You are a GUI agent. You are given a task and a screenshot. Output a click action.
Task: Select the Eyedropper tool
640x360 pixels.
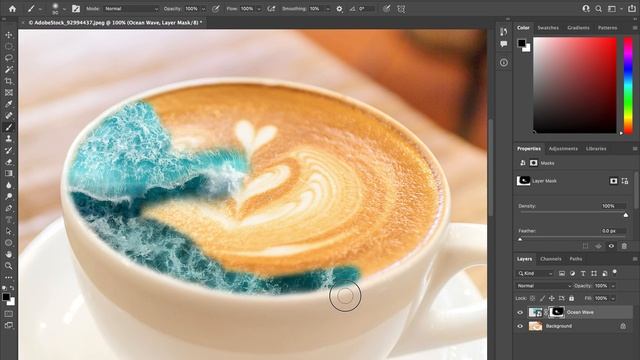(x=9, y=104)
